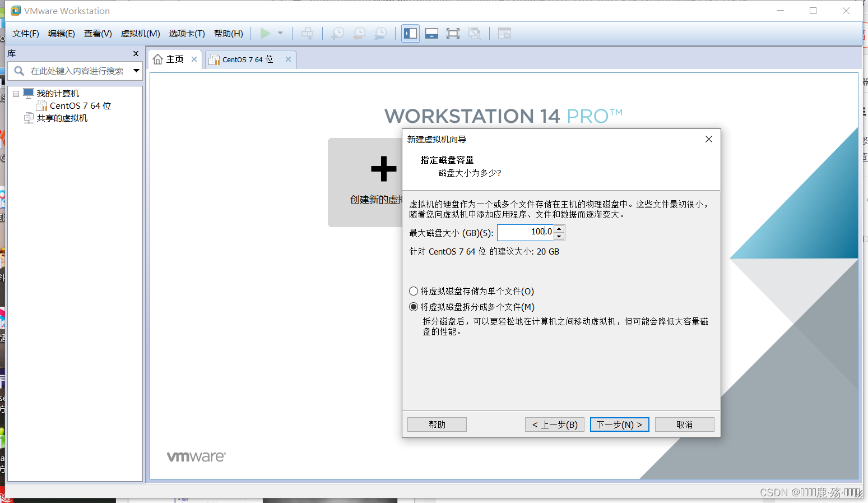Viewport: 868px width, 503px height.
Task: Click the unity mode toolbar icon
Action: (x=475, y=34)
